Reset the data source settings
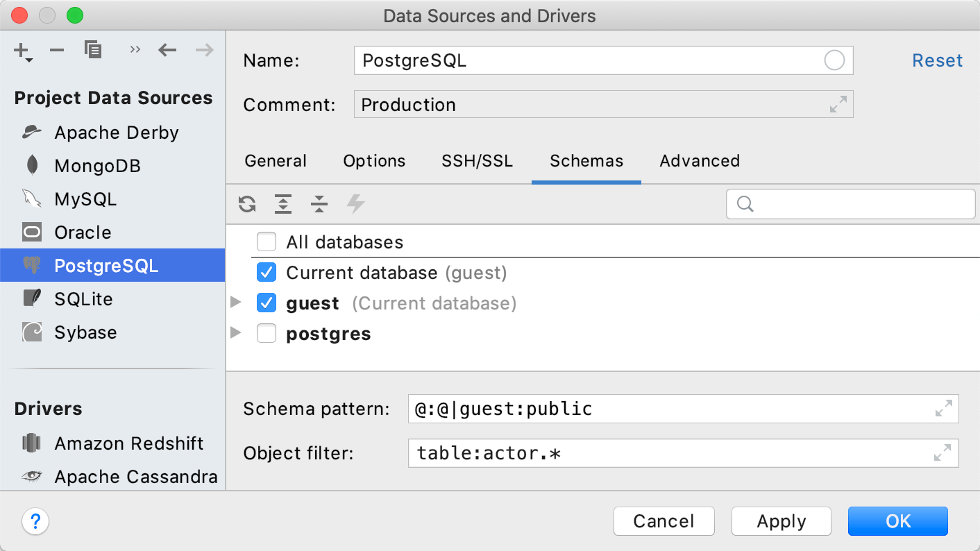 (x=937, y=60)
